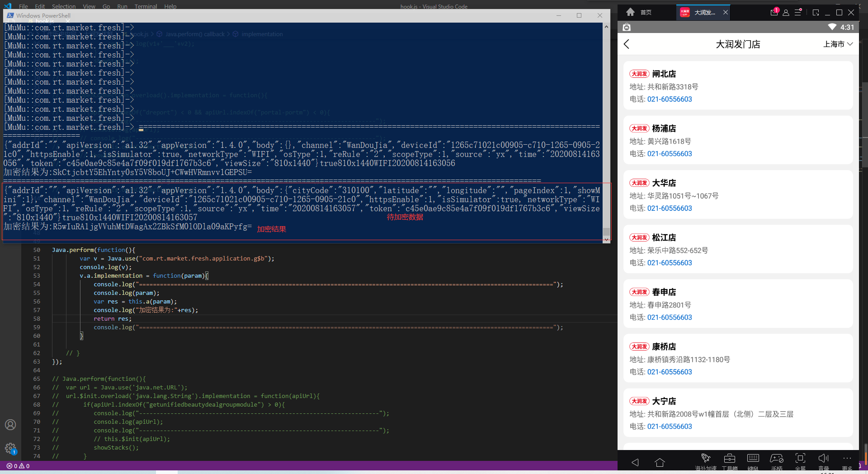
Task: Click line 53 v.a.implementation code
Action: pos(144,276)
